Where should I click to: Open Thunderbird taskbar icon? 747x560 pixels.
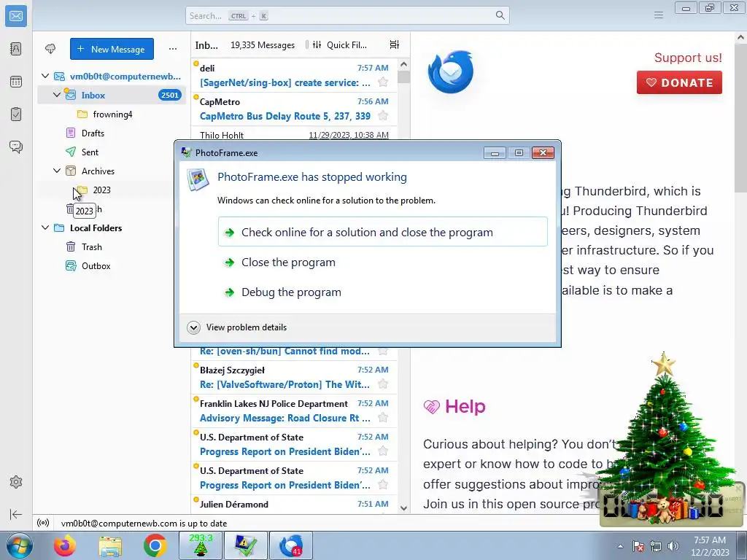click(x=291, y=545)
